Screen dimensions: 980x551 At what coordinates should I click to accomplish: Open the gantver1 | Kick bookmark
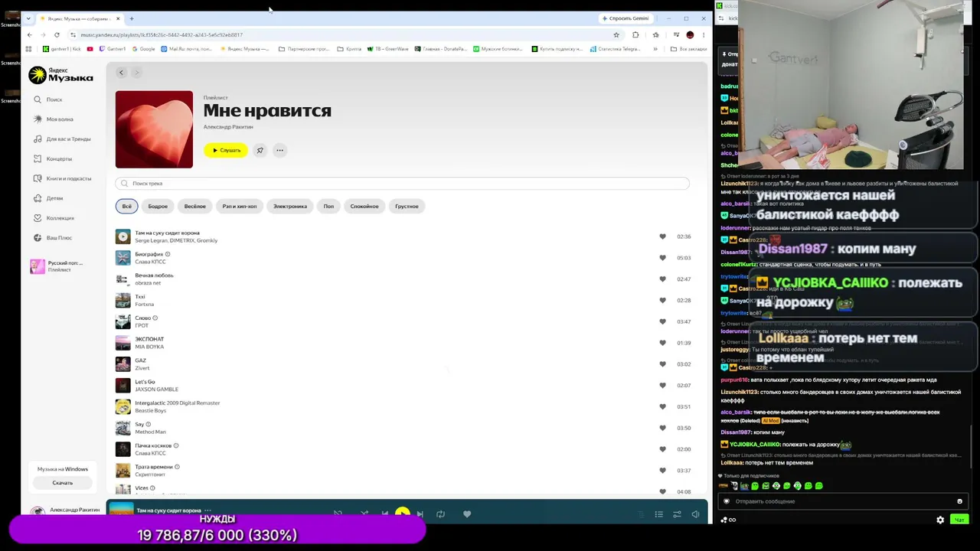click(62, 49)
